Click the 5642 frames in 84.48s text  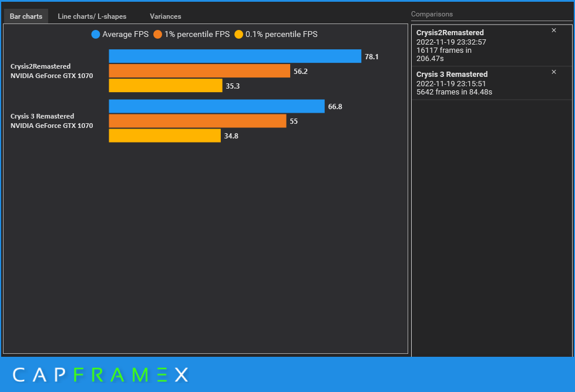(x=455, y=92)
